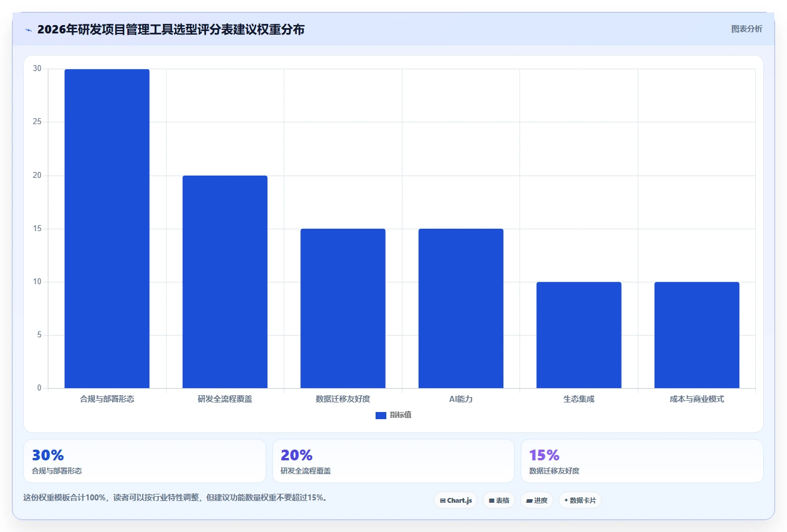Select the 数据卡片 tag
Image resolution: width=787 pixels, height=532 pixels.
pyautogui.click(x=580, y=500)
